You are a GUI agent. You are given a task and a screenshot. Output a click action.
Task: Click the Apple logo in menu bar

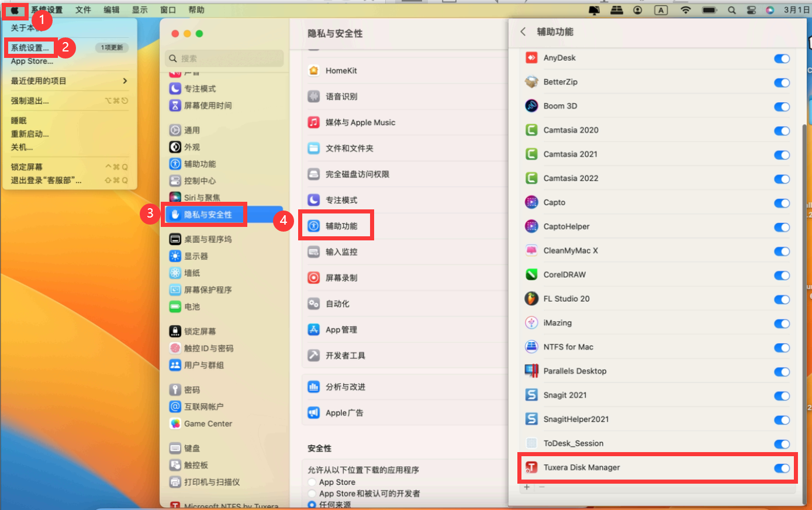coord(15,10)
